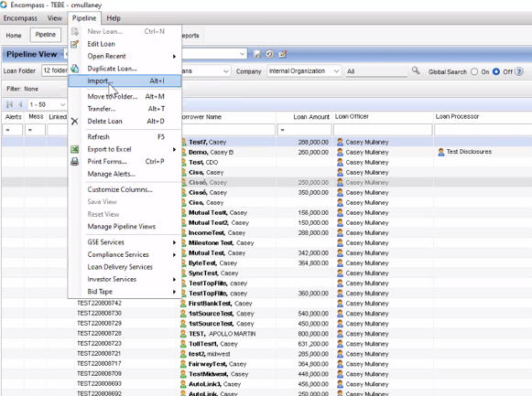Viewport: 532px width, 396px height.
Task: Click the Delete Loan X icon
Action: pos(75,122)
